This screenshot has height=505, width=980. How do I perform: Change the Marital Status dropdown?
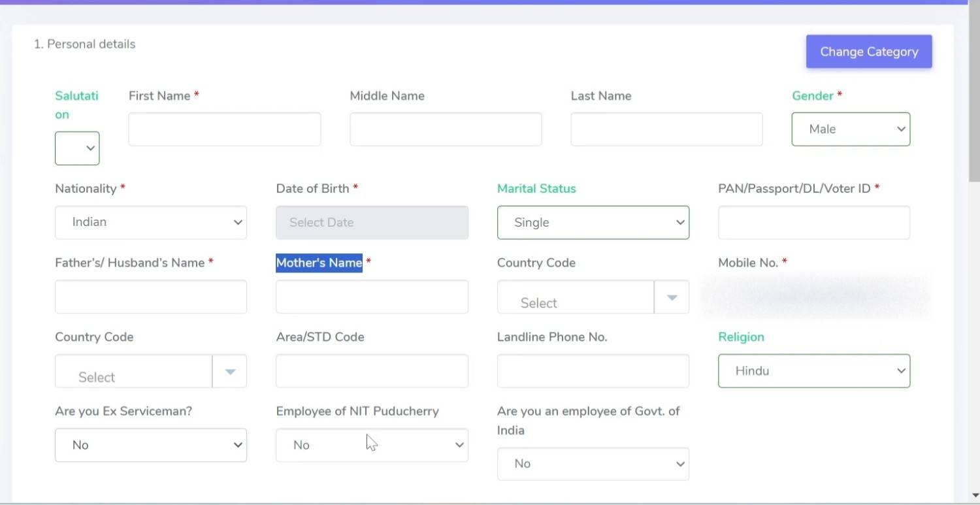pyautogui.click(x=593, y=223)
